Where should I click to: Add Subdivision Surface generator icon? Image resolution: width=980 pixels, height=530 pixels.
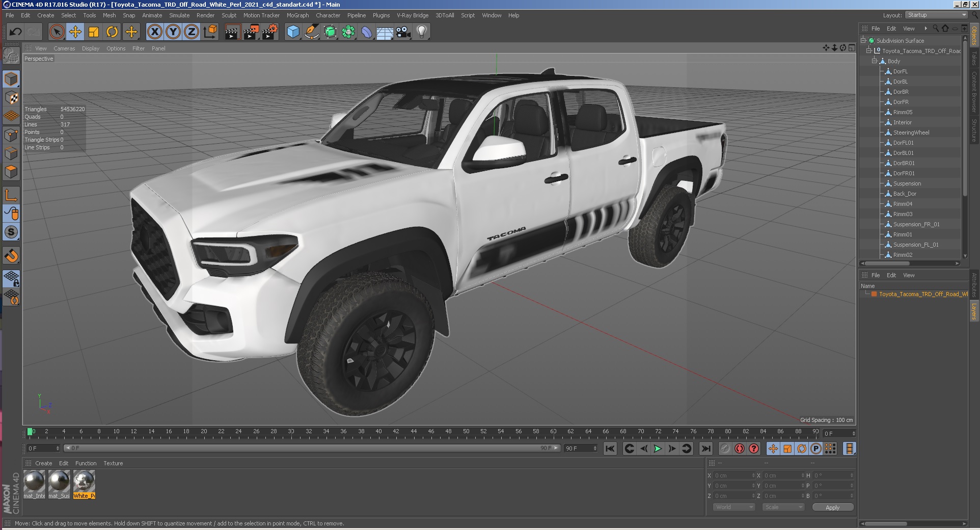point(330,32)
